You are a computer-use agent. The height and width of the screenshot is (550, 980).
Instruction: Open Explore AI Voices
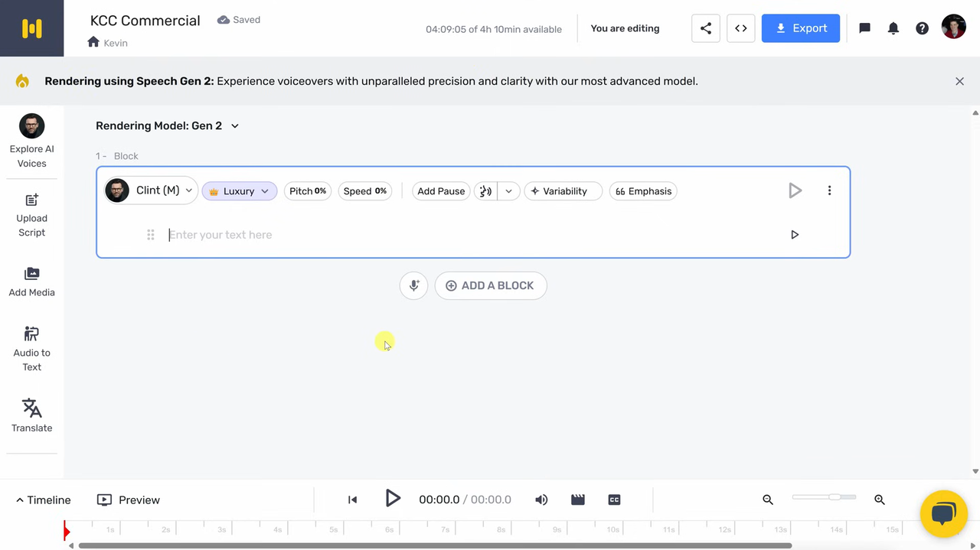pyautogui.click(x=31, y=142)
